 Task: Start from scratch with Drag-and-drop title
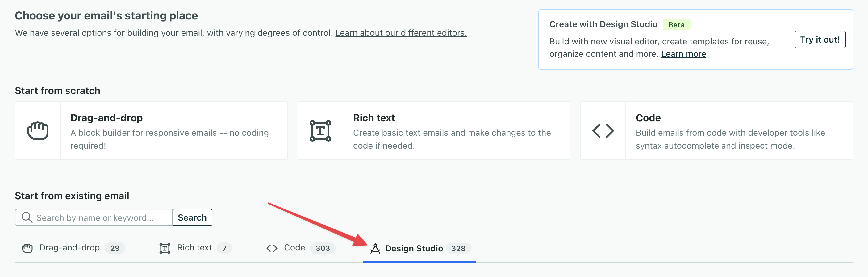106,118
